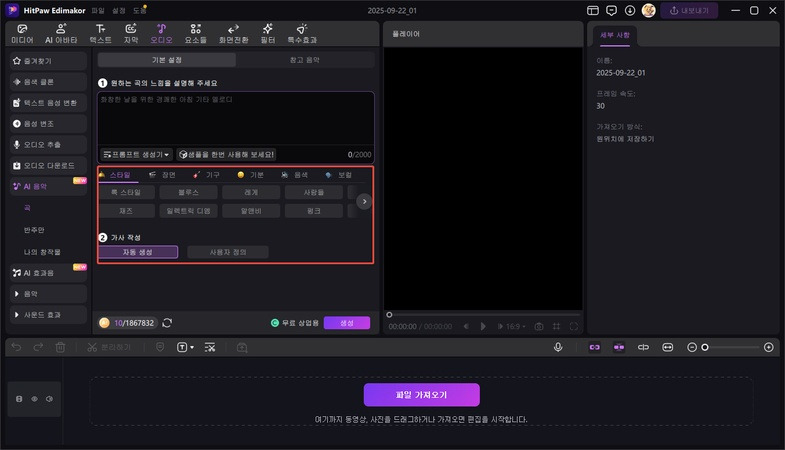Open the 파일 menu
The image size is (785, 450).
98,11
